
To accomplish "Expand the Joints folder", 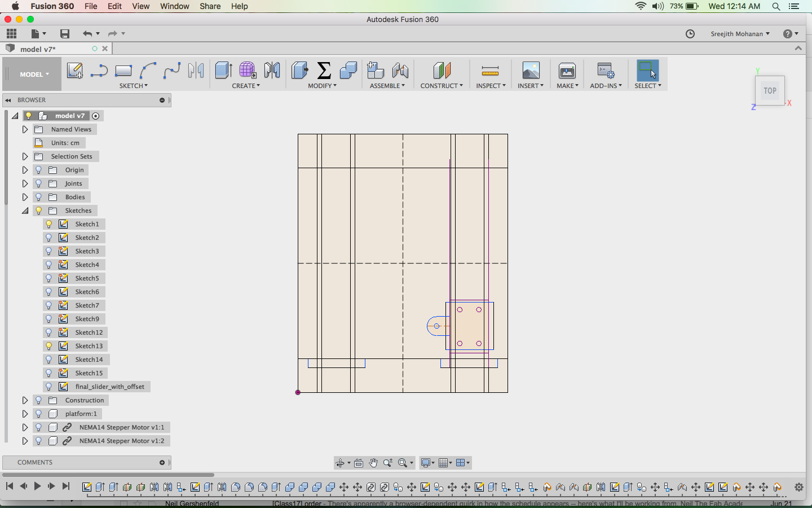I will pyautogui.click(x=25, y=183).
